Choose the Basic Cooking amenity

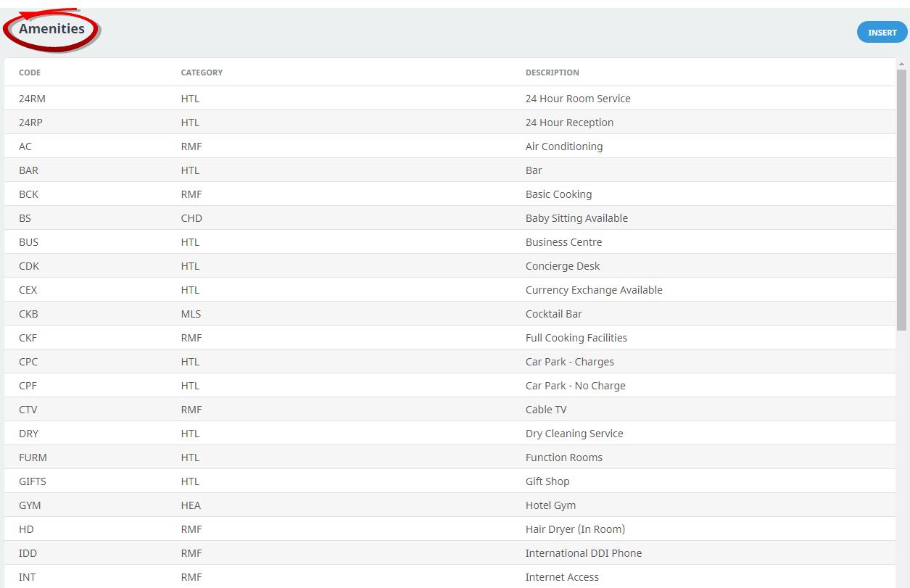coord(558,194)
